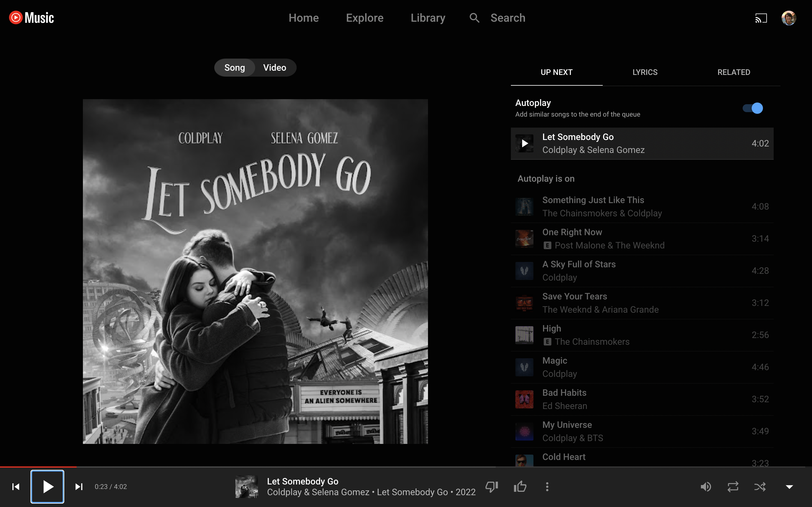
Task: Open the Related tab
Action: (734, 72)
